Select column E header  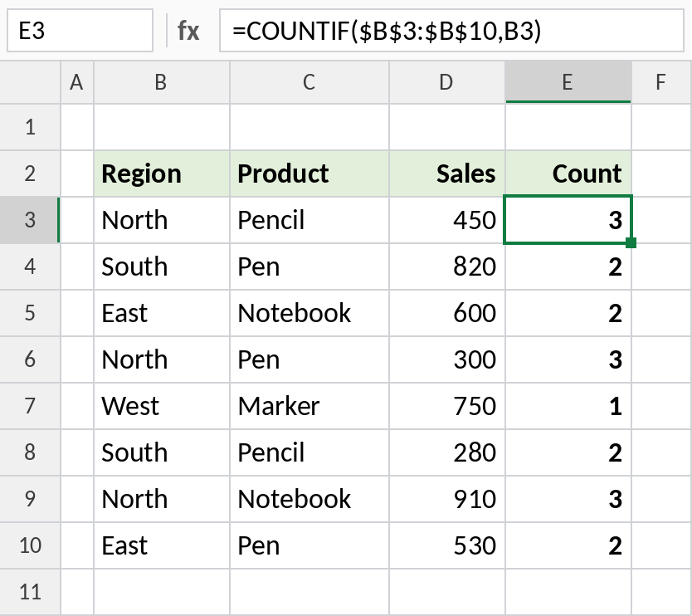(x=568, y=82)
